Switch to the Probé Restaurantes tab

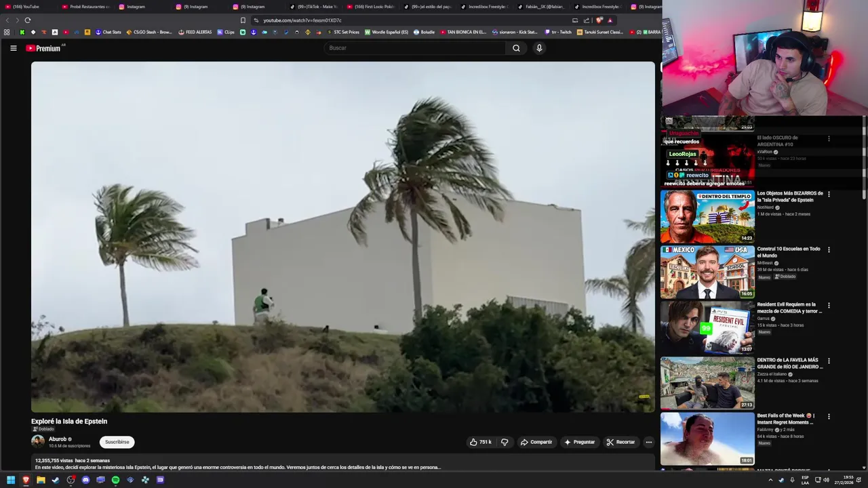coord(85,7)
